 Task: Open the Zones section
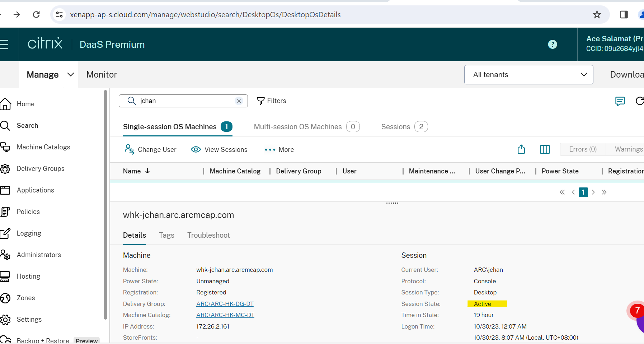[25, 298]
